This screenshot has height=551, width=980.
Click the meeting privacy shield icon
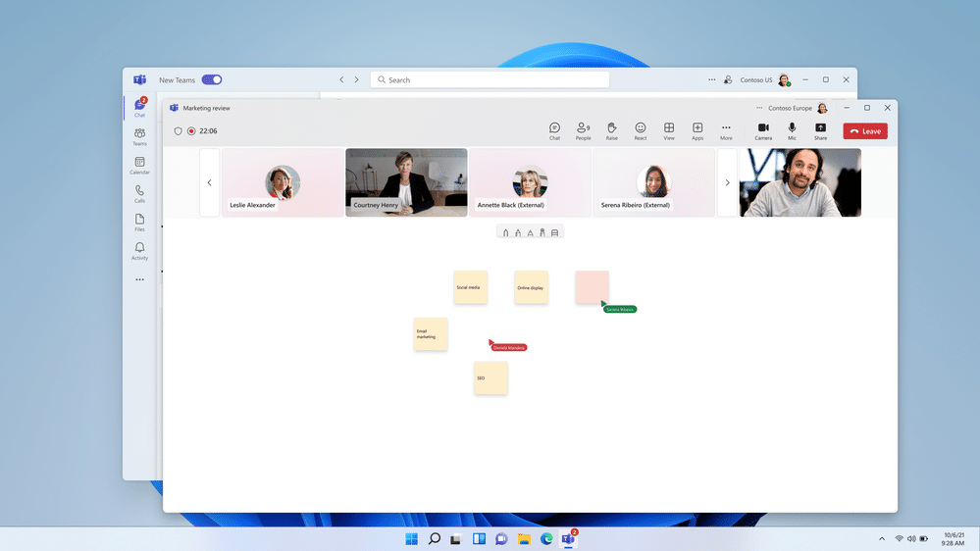pyautogui.click(x=179, y=131)
